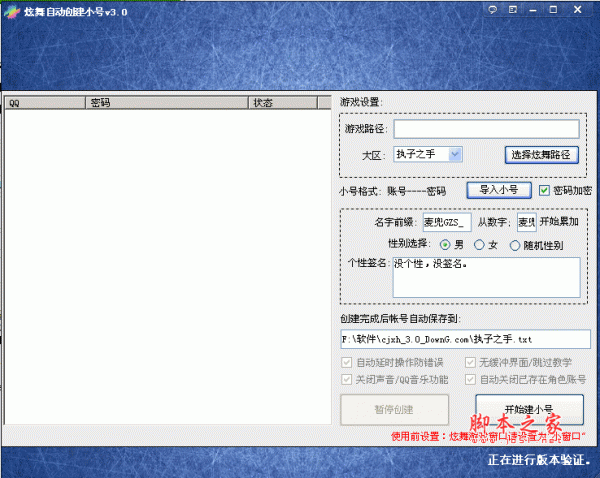Viewport: 600px width, 478px height.
Task: Click the 游戏设置: section label
Action: pos(362,102)
